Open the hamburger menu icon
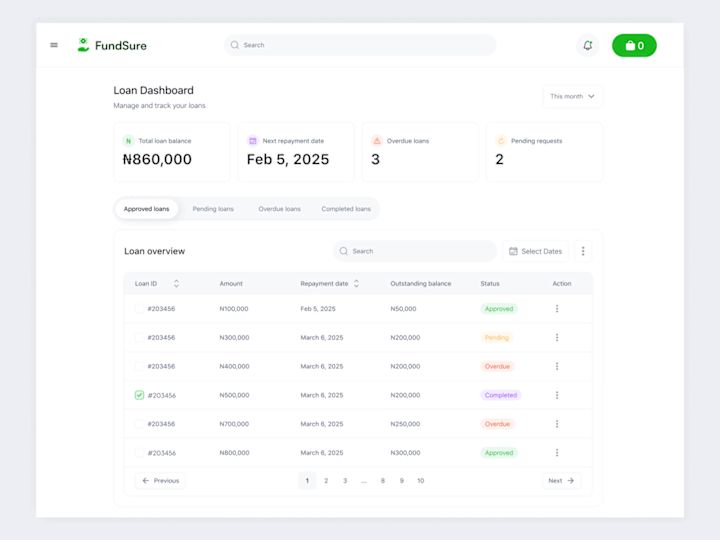This screenshot has width=720, height=540. coord(54,45)
